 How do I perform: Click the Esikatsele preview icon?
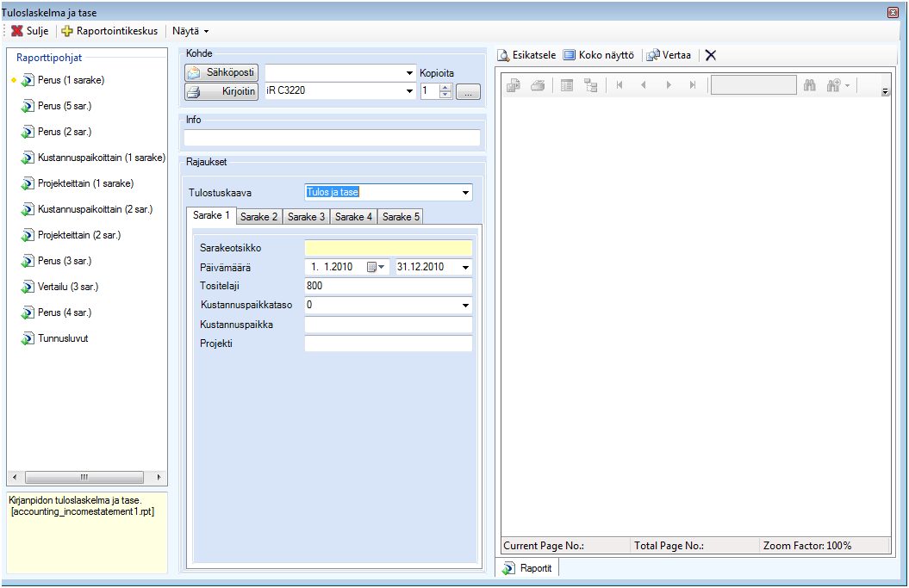(505, 55)
